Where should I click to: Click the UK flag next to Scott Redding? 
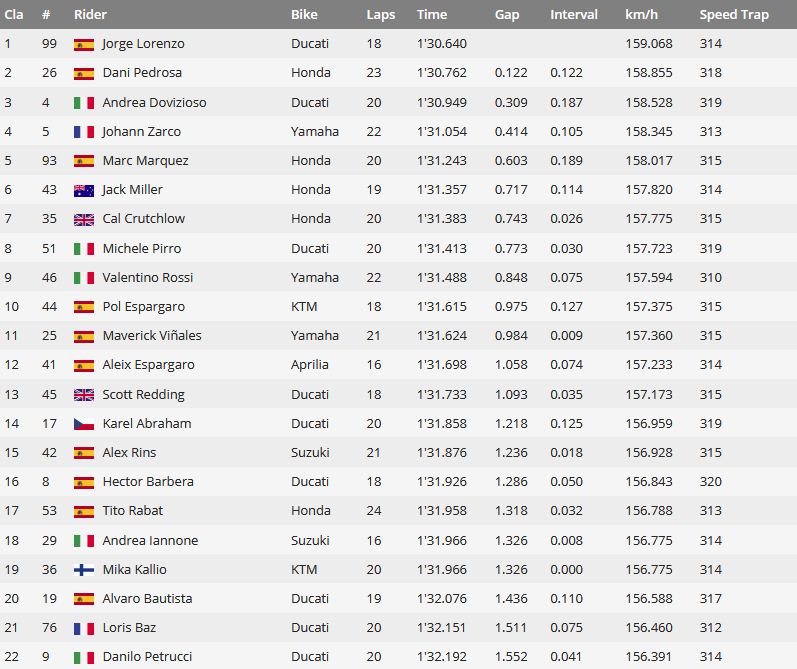84,395
